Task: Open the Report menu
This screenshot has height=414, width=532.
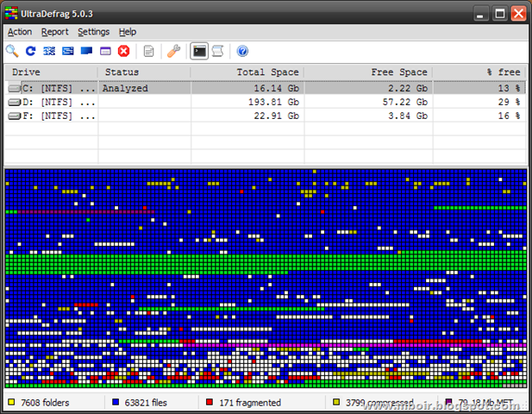Action: pyautogui.click(x=54, y=32)
